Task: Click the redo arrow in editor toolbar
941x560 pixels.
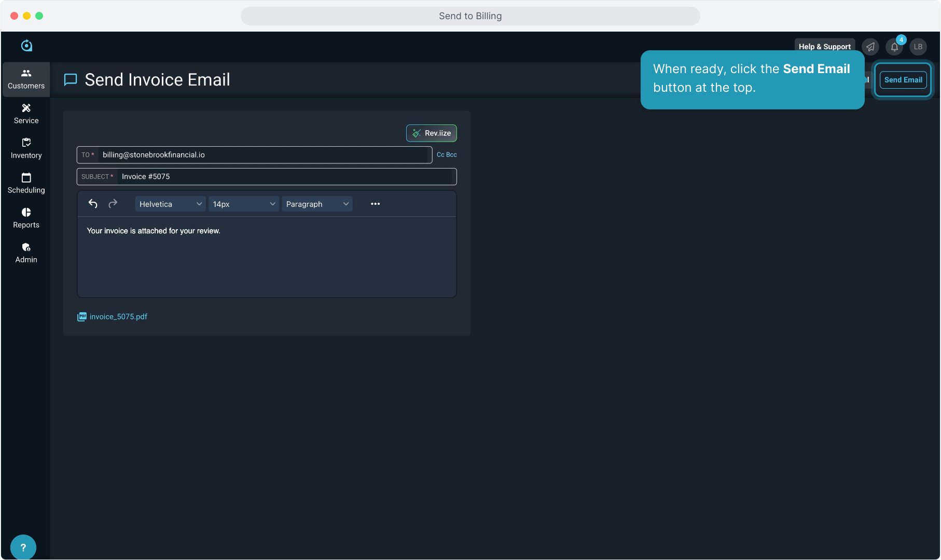Action: [113, 204]
